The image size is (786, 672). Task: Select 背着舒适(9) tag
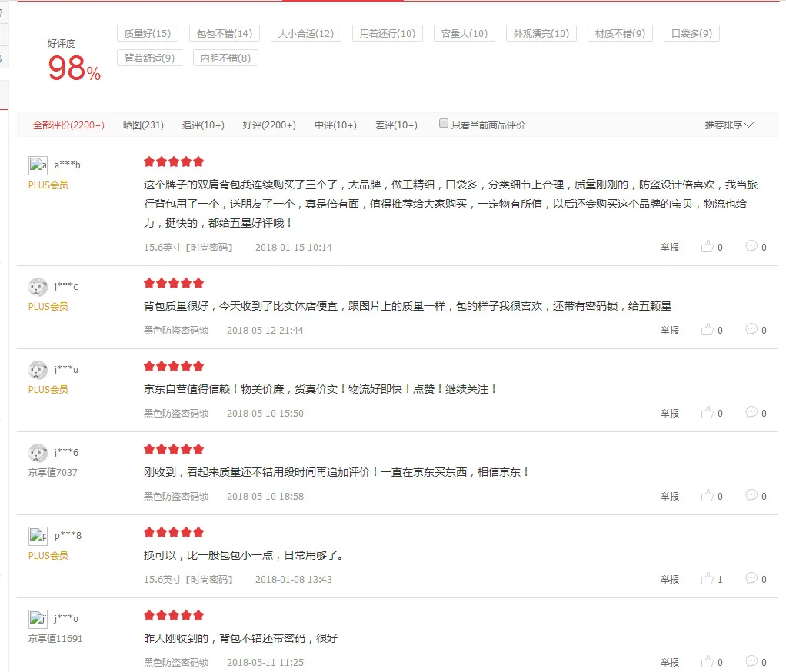pos(149,58)
